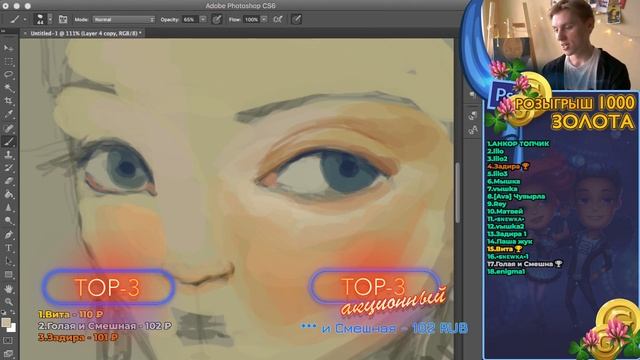Open the Opacity slider dropdown arrow
This screenshot has width=640, height=360.
pos(203,19)
